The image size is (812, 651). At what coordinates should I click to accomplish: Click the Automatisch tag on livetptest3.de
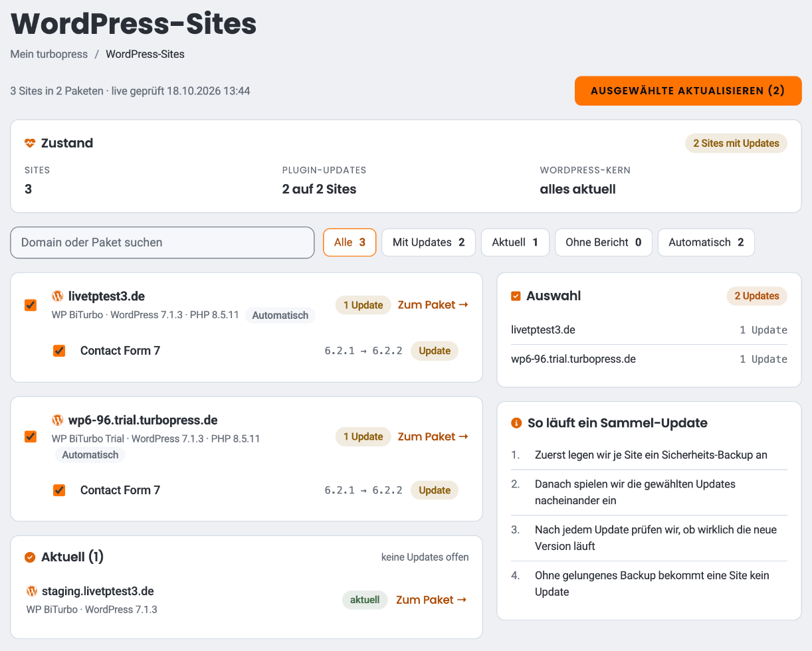click(280, 316)
